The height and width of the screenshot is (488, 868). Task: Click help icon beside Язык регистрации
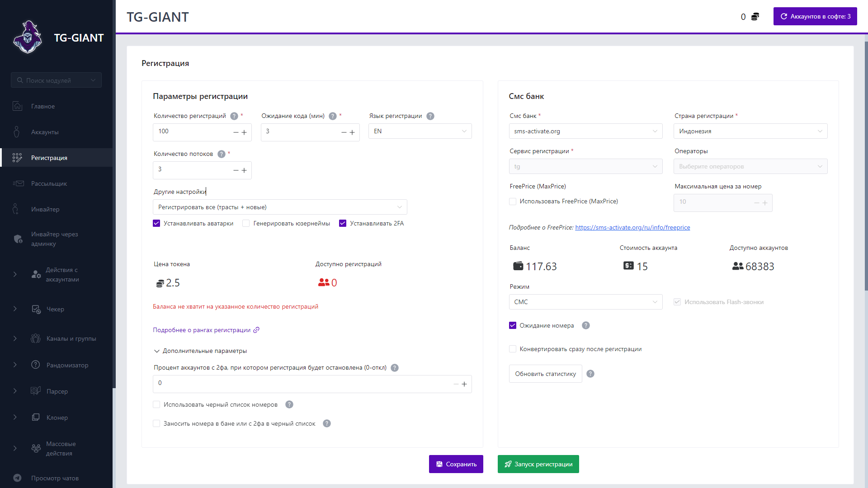tap(430, 116)
